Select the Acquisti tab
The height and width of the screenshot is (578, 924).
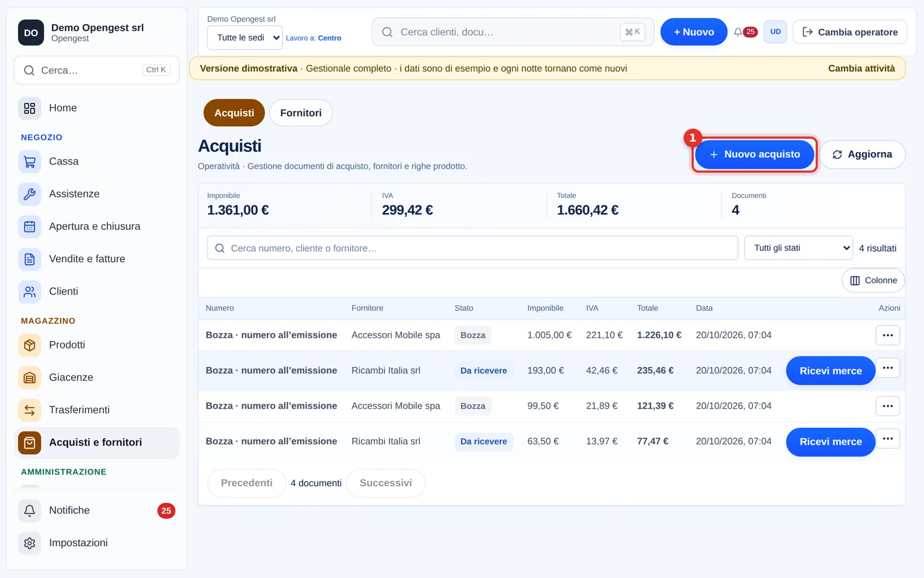coord(234,113)
